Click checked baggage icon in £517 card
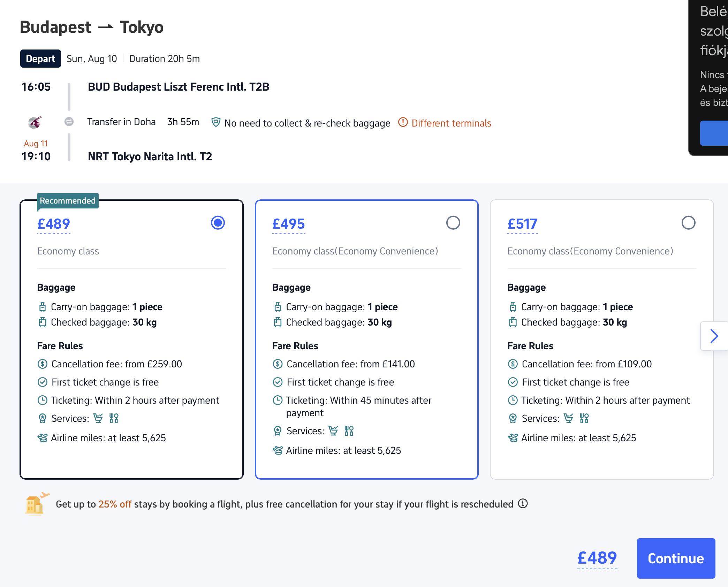728x587 pixels. [x=513, y=322]
